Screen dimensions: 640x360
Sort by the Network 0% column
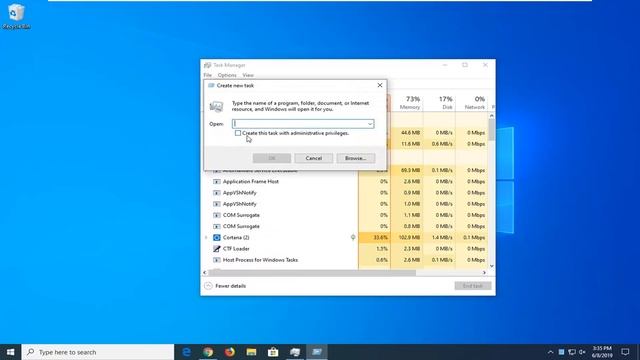(472, 102)
